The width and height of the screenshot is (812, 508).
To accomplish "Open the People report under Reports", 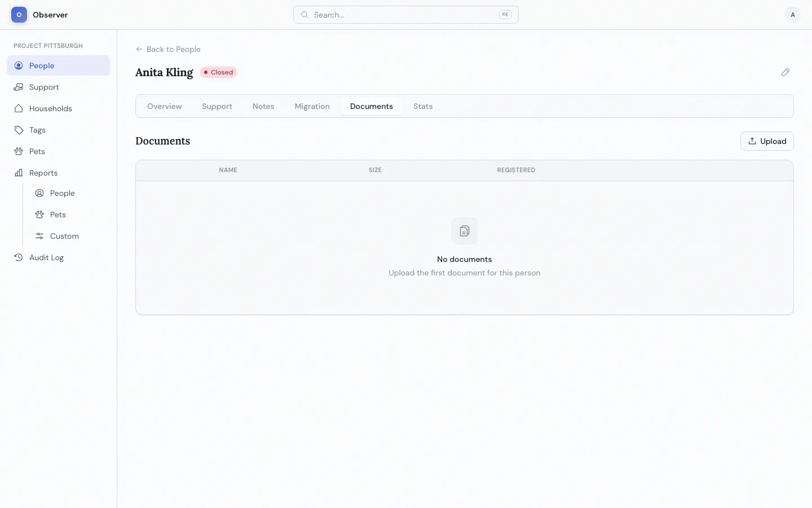I will (69, 193).
